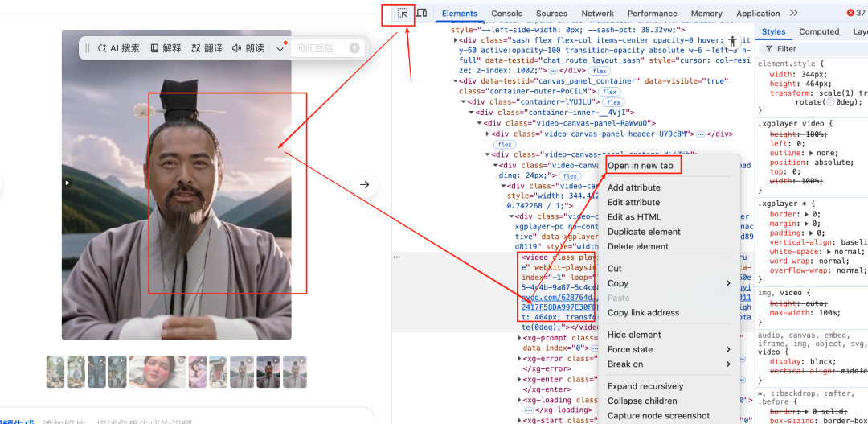Collapse the video-canvas-panel-RaWwuO div node
The image size is (868, 424).
(479, 123)
